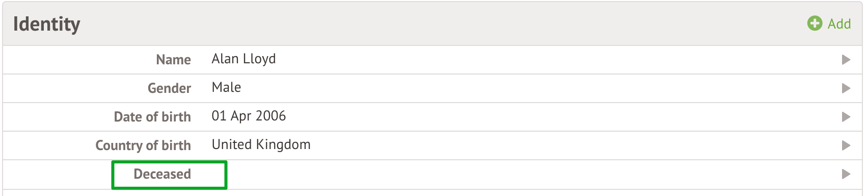
Task: Click the Identity section heading
Action: (46, 24)
